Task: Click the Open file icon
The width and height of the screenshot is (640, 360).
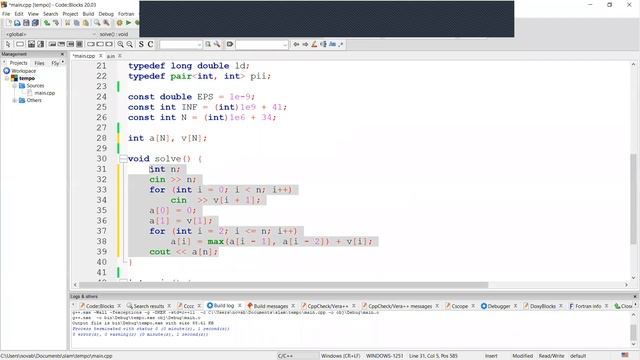Action: point(17,23)
